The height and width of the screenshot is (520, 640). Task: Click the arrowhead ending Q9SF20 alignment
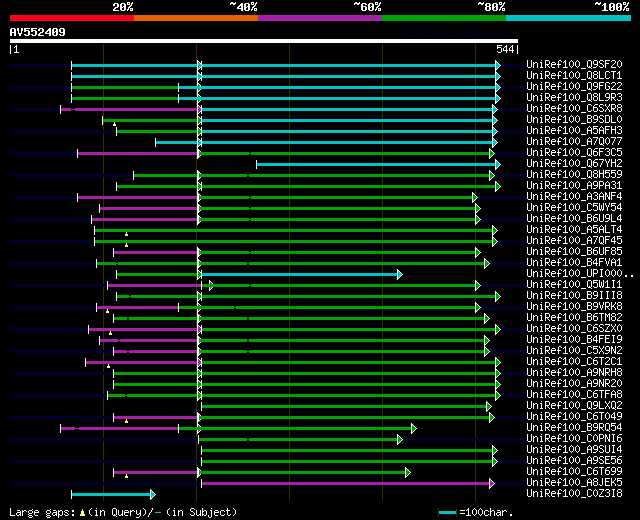pos(498,65)
